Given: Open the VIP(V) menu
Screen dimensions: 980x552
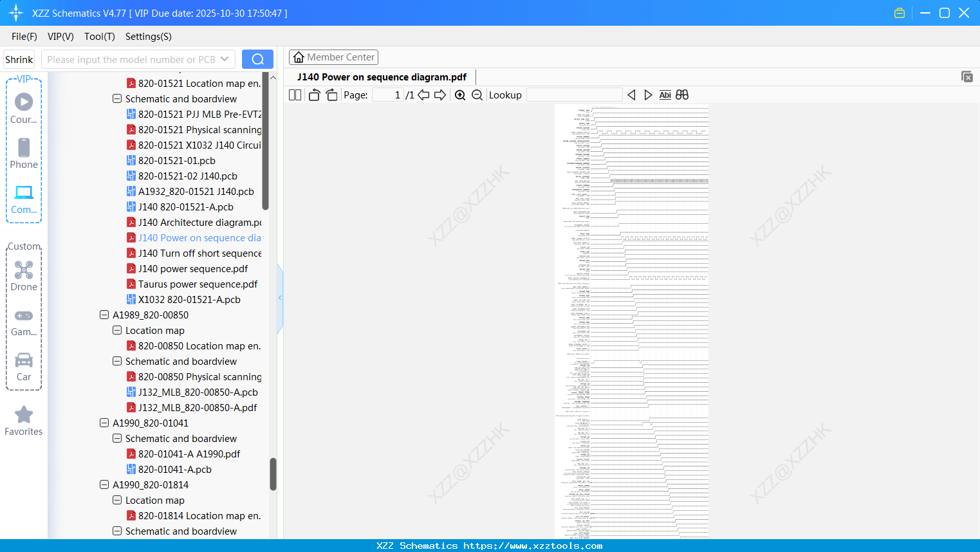Looking at the screenshot, I should 60,37.
